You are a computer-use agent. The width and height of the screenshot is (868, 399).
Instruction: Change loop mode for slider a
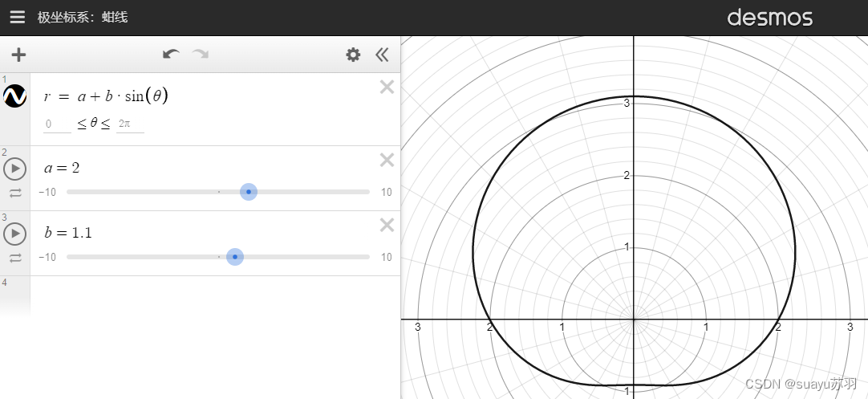15,193
